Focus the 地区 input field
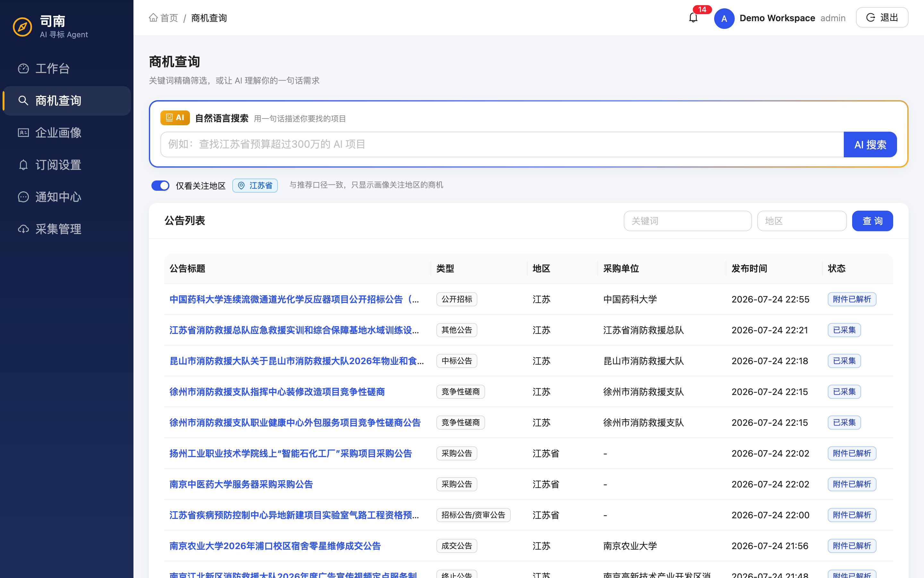Screen dimensions: 924x578 802,221
